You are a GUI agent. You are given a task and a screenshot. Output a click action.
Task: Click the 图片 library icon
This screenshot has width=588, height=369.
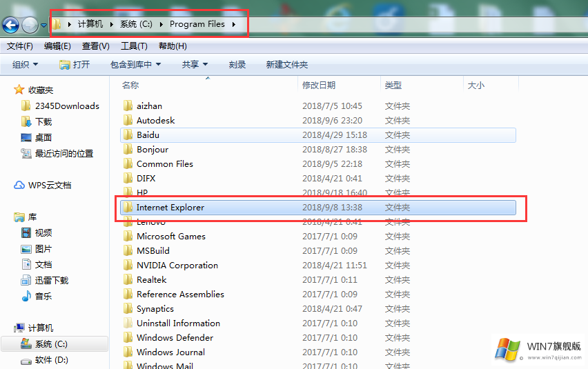26,249
